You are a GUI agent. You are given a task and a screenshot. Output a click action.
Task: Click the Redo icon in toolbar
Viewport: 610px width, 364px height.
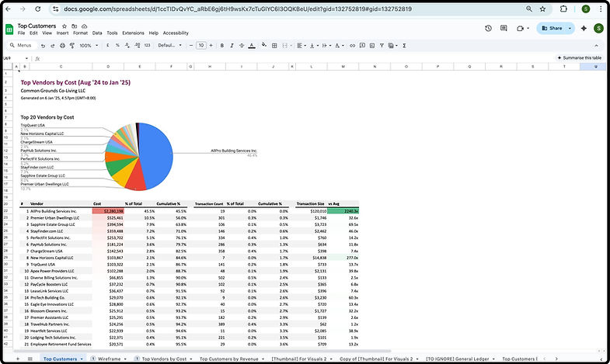(53, 46)
